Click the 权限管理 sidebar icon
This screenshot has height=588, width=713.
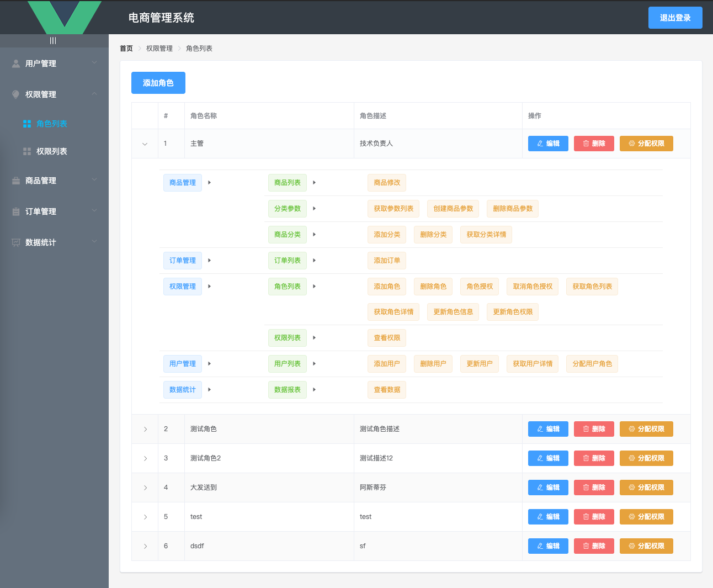(x=16, y=94)
